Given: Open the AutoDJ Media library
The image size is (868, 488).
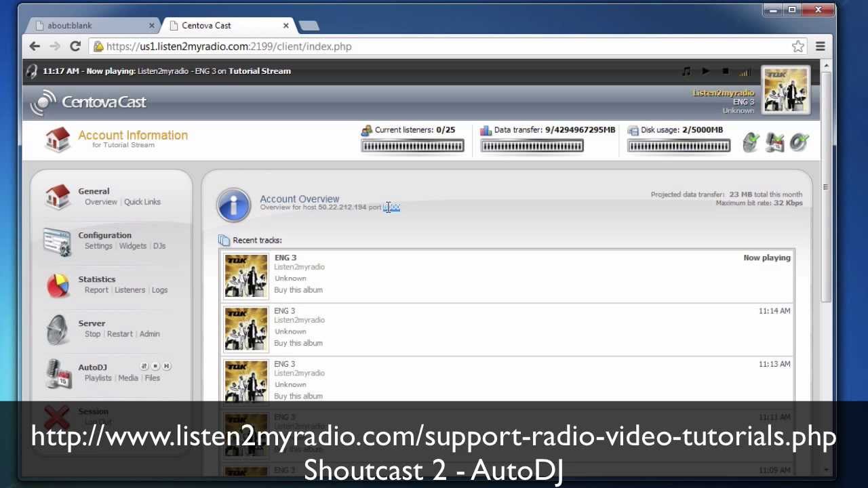Looking at the screenshot, I should [x=128, y=378].
